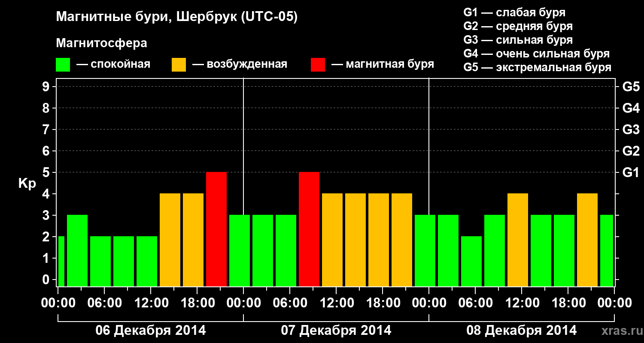Click the '— магнитная буря' legend label
644x343 pixels.
click(x=383, y=65)
